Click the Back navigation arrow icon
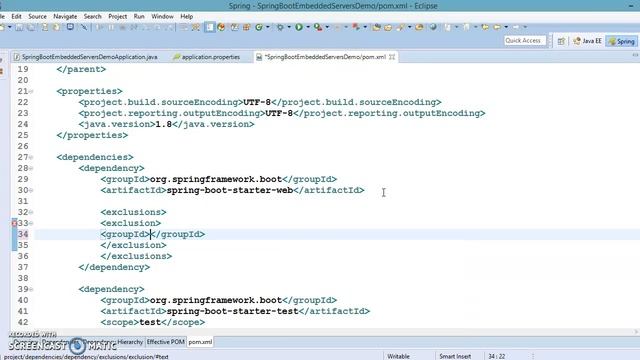Image resolution: width=640 pixels, height=360 pixels. [x=497, y=27]
